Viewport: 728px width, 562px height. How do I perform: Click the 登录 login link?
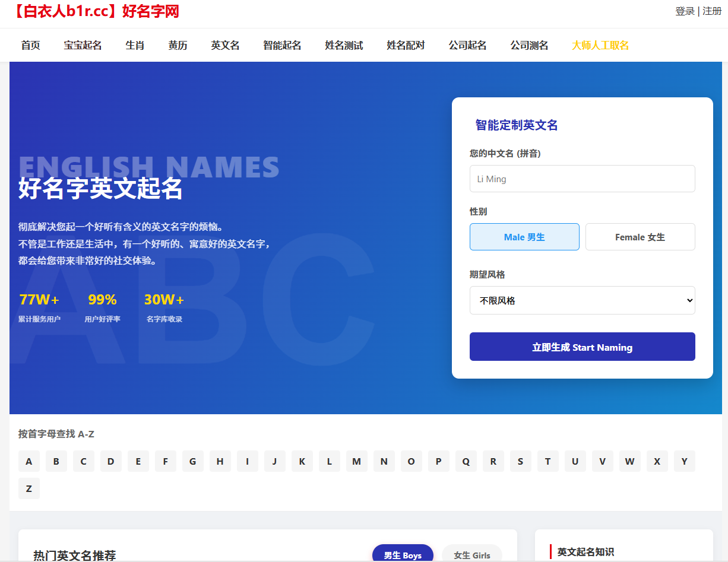[685, 11]
